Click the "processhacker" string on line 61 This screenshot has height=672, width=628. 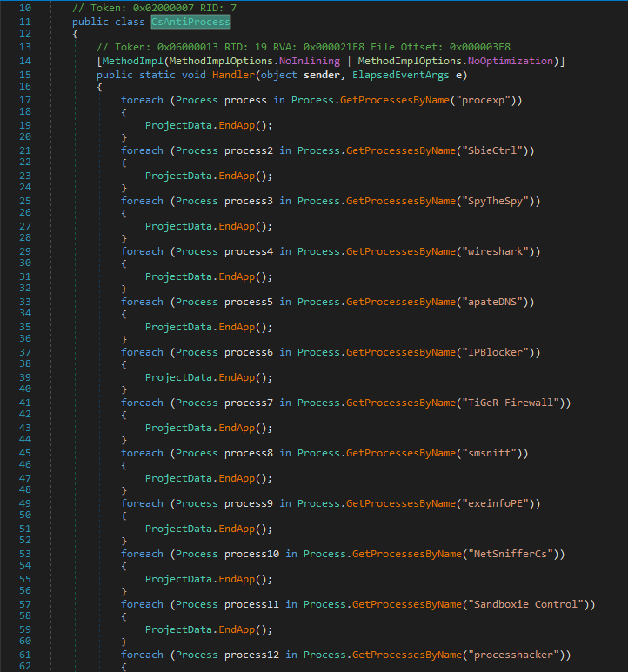(517, 655)
